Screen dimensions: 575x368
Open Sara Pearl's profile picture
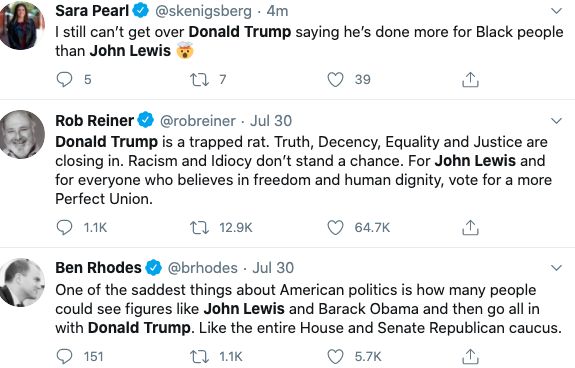coord(21,25)
